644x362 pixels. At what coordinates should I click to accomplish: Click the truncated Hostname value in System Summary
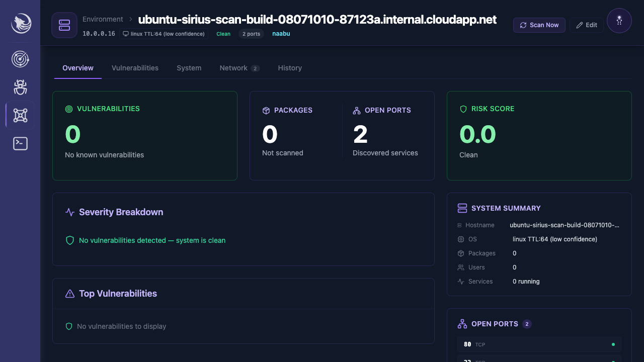565,225
